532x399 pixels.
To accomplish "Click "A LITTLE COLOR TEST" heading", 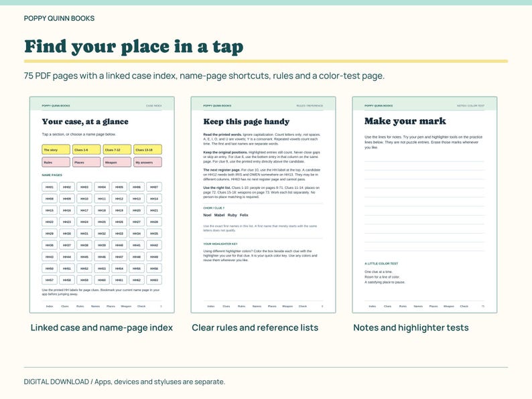I will tap(381, 263).
